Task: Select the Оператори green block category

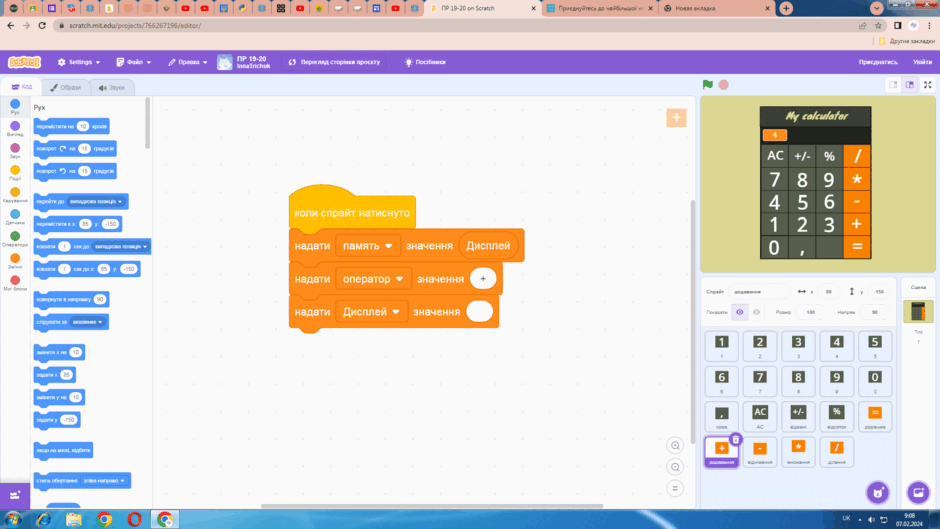Action: [x=15, y=239]
